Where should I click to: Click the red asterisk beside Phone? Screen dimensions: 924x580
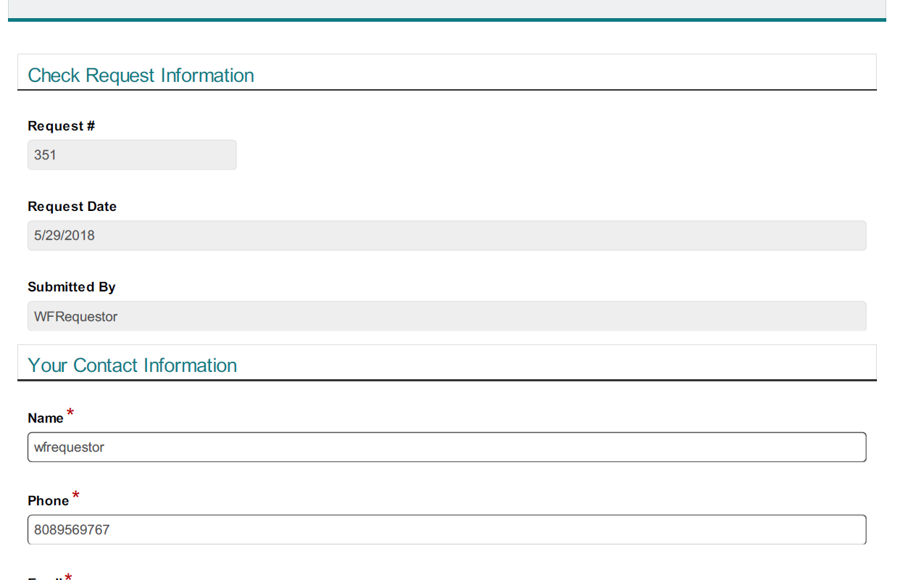[x=75, y=496]
